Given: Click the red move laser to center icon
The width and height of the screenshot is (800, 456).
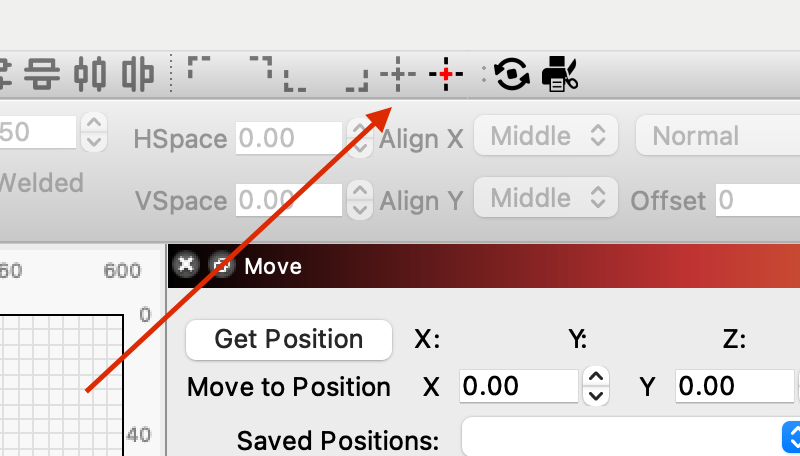Looking at the screenshot, I should coord(446,74).
